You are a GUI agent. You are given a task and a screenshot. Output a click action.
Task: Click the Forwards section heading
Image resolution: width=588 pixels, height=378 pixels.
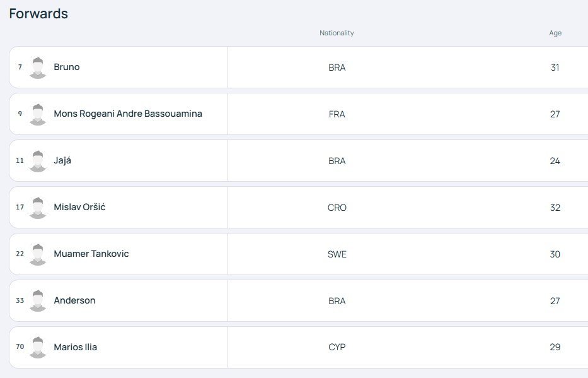38,13
